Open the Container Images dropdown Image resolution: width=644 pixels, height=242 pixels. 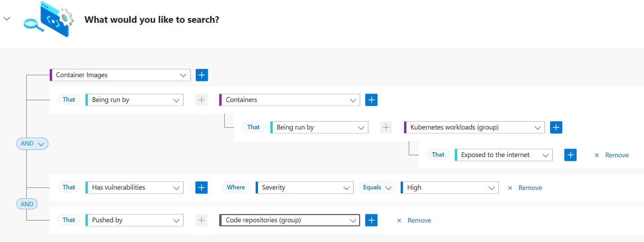tap(120, 75)
